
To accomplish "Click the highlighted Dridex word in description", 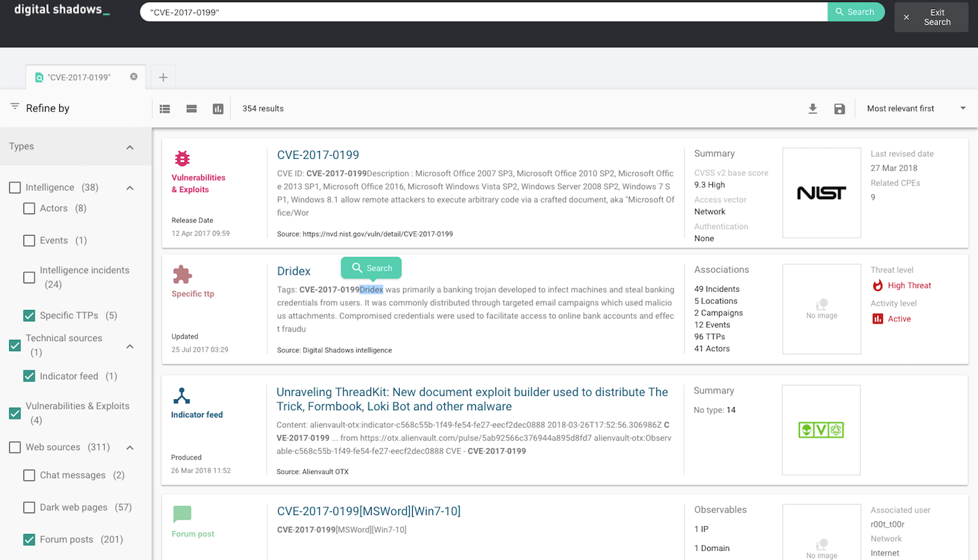I will (x=371, y=290).
